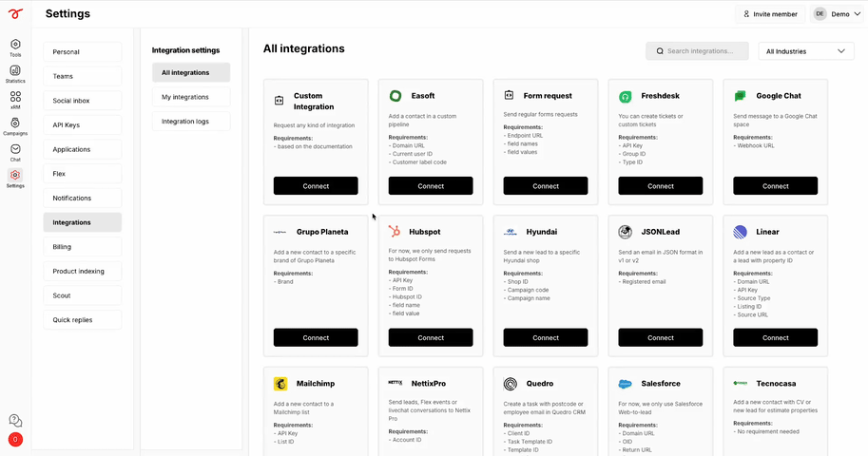Click the Google Chat logo icon

click(x=740, y=96)
